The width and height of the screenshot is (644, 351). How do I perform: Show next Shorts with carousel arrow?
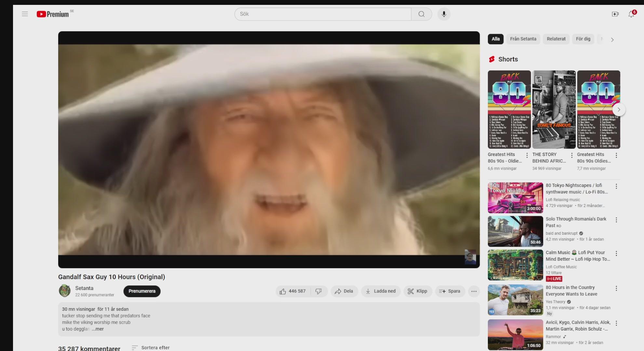pyautogui.click(x=619, y=110)
